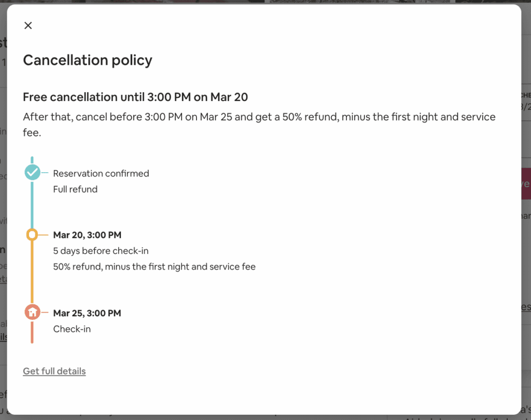Screen dimensions: 531x420
Task: Click the Mar 25 Check-in timeline label
Action: tap(87, 313)
